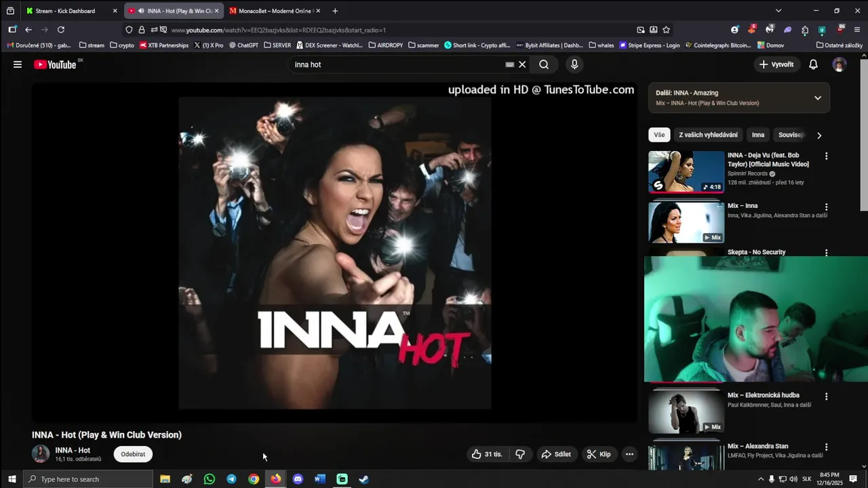Open options menu for Mix – Inna
Screen dimensions: 868x488
[x=826, y=207]
